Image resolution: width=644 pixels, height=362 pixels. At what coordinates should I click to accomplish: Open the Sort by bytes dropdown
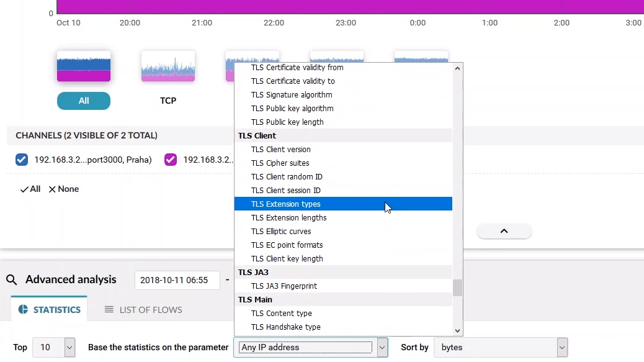click(x=561, y=348)
